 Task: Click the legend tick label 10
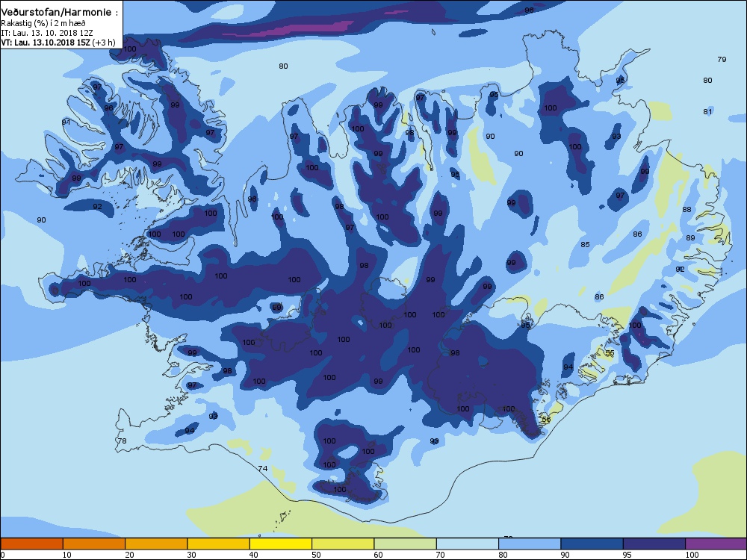(x=66, y=555)
